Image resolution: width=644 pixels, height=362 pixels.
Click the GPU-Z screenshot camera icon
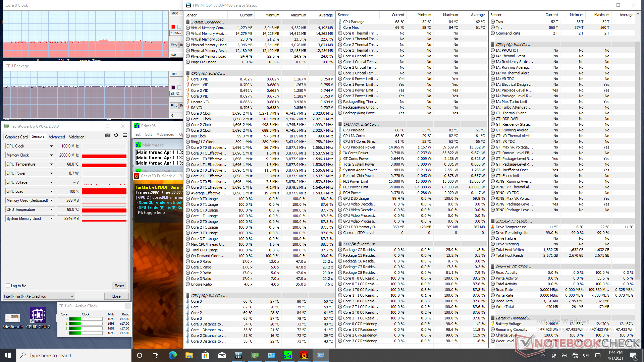click(107, 135)
